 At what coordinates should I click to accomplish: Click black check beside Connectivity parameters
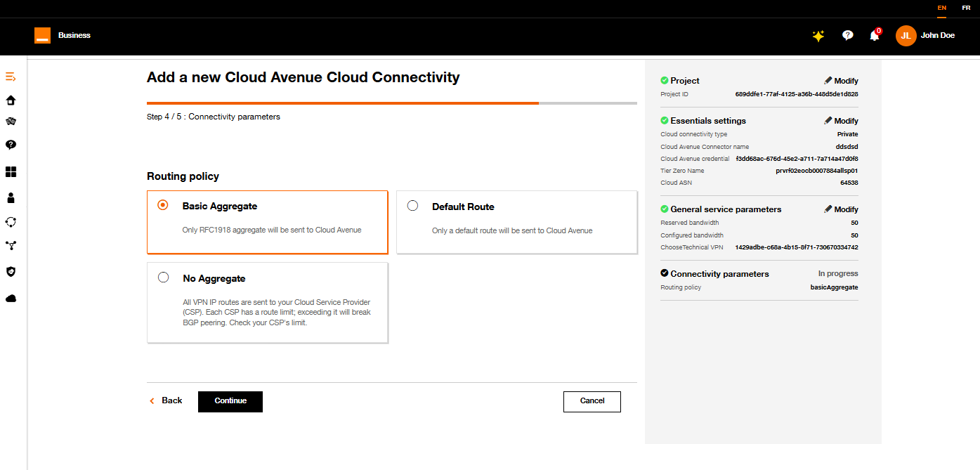(x=665, y=273)
